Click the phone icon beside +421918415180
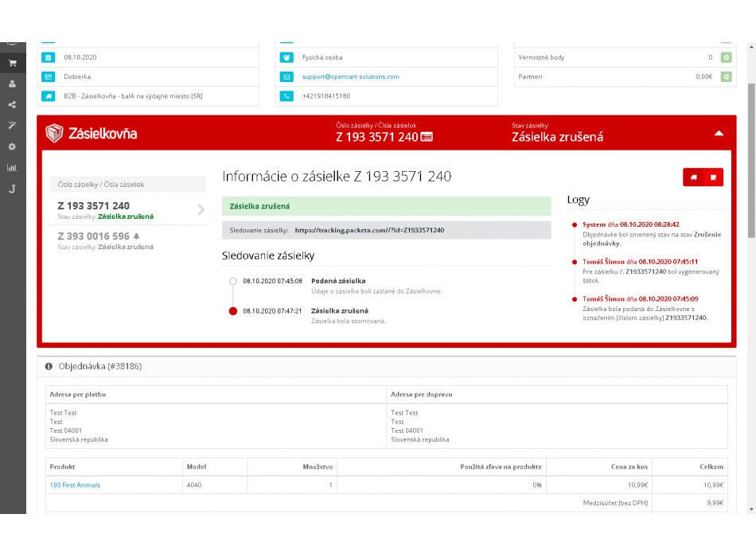Screen dimensions: 756x557 [286, 96]
